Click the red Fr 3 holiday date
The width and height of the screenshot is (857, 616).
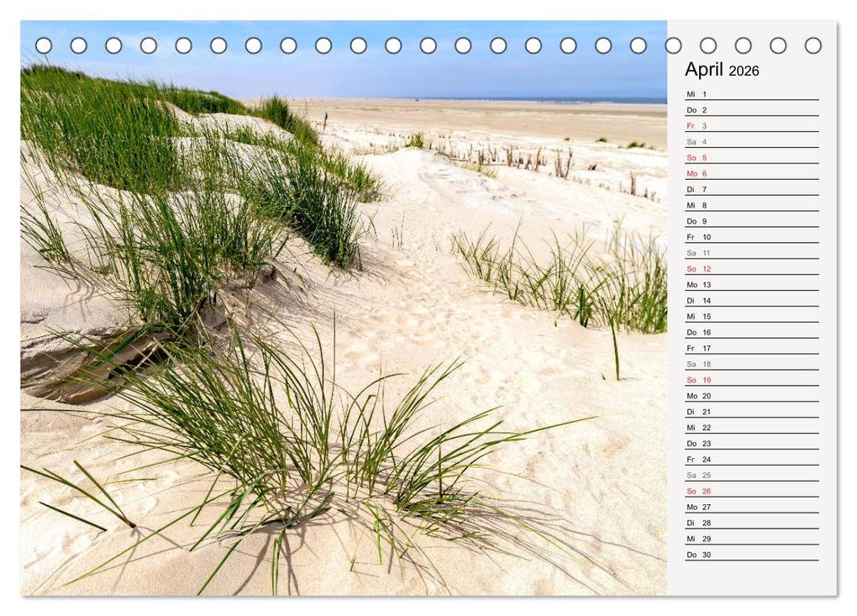(694, 126)
